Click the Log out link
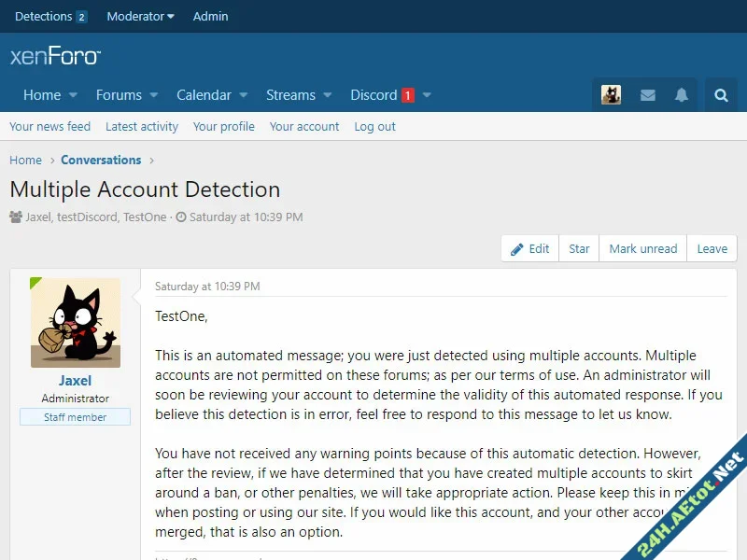Image resolution: width=747 pixels, height=560 pixels. (374, 127)
